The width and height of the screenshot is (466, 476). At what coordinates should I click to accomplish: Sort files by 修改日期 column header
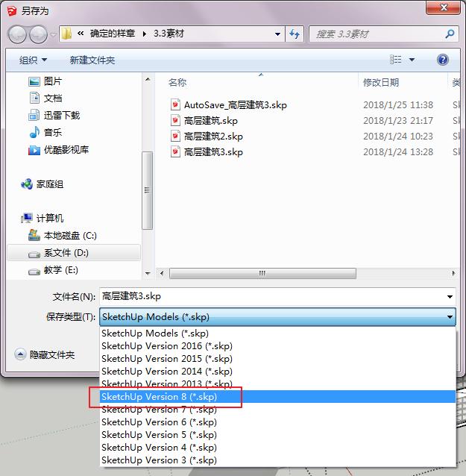(381, 82)
